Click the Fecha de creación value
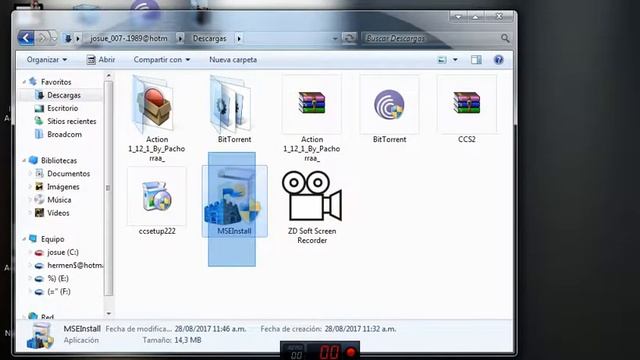Viewport: 640px width, 360px height. (x=360, y=329)
